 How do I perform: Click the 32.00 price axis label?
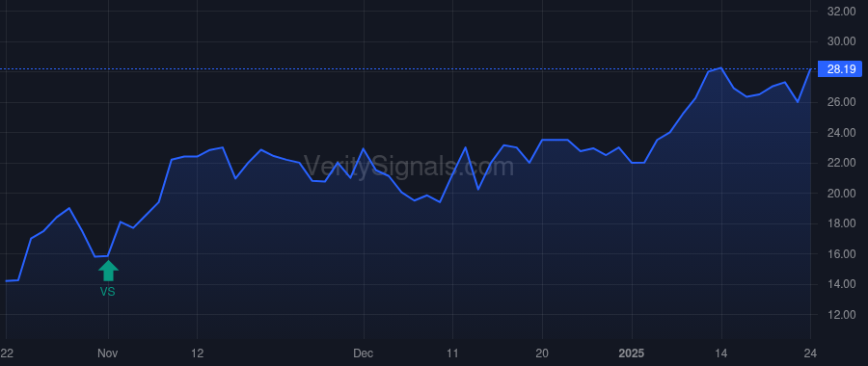(x=841, y=12)
